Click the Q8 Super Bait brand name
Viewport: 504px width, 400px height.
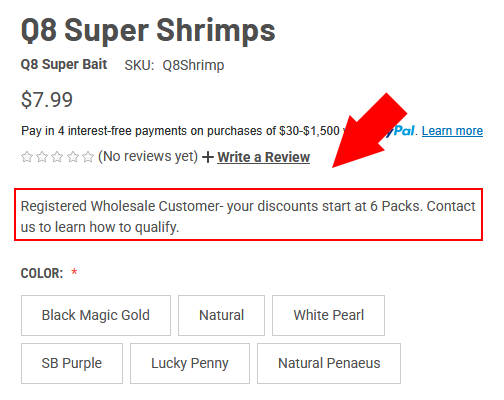coord(64,64)
